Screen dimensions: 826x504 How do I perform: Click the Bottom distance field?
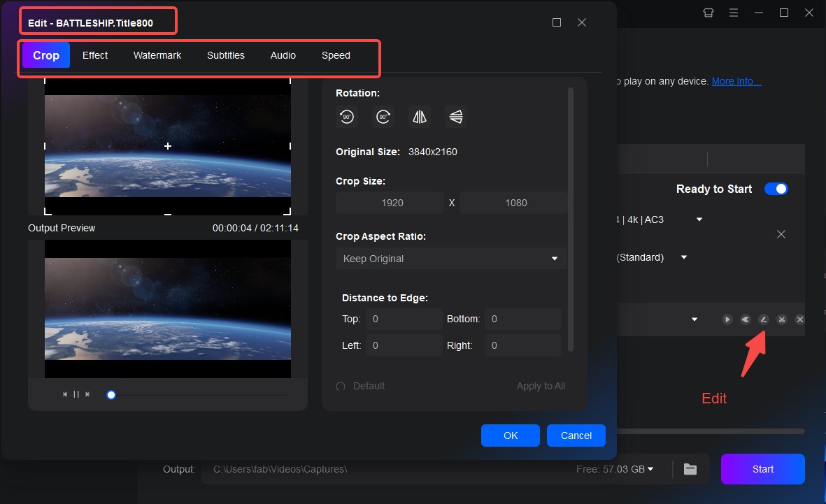[x=523, y=319]
